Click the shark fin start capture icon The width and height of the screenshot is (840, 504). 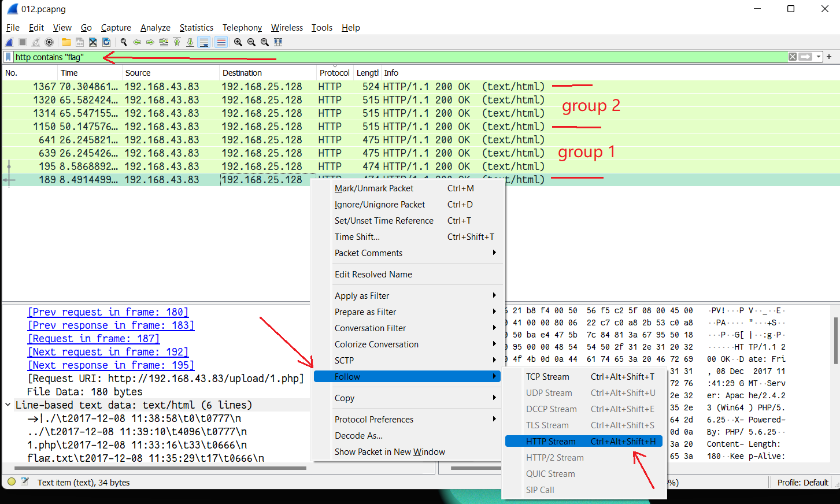(x=9, y=42)
